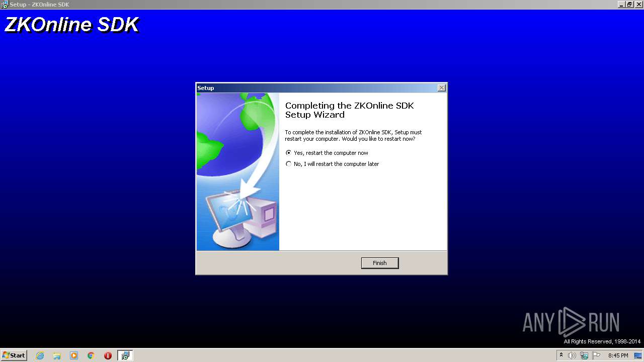Click the restart explanation paragraph

click(353, 135)
